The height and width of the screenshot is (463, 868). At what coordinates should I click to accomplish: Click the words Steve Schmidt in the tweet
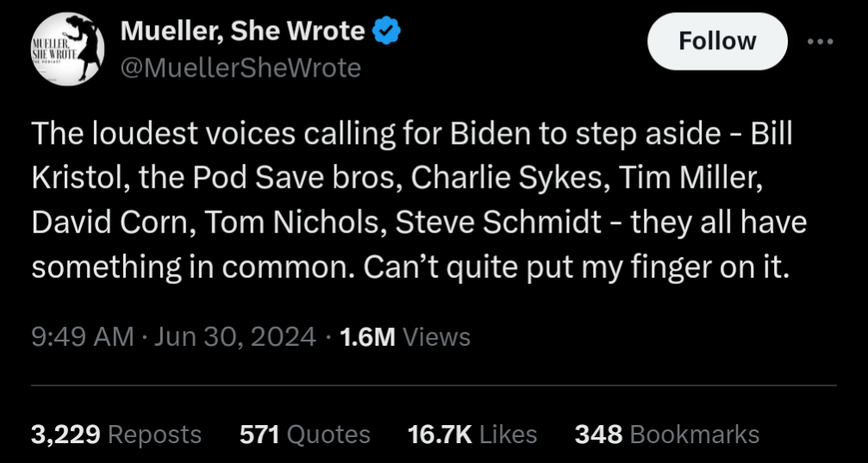tap(499, 222)
